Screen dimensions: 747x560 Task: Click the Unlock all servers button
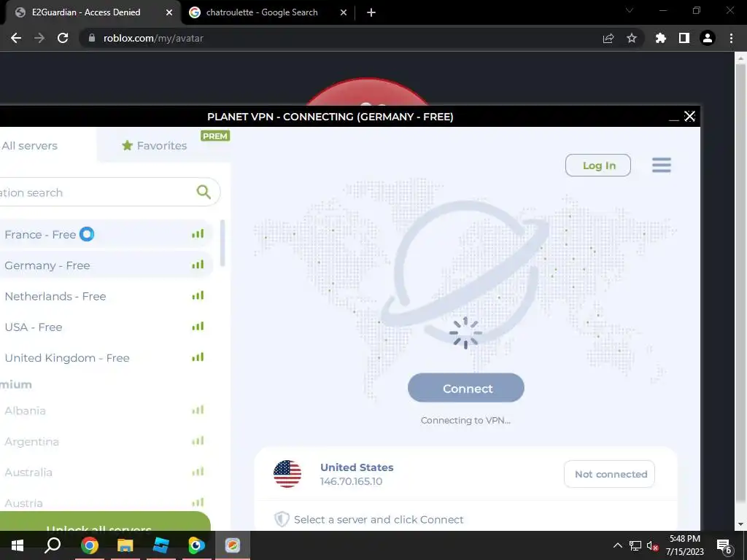[105, 521]
